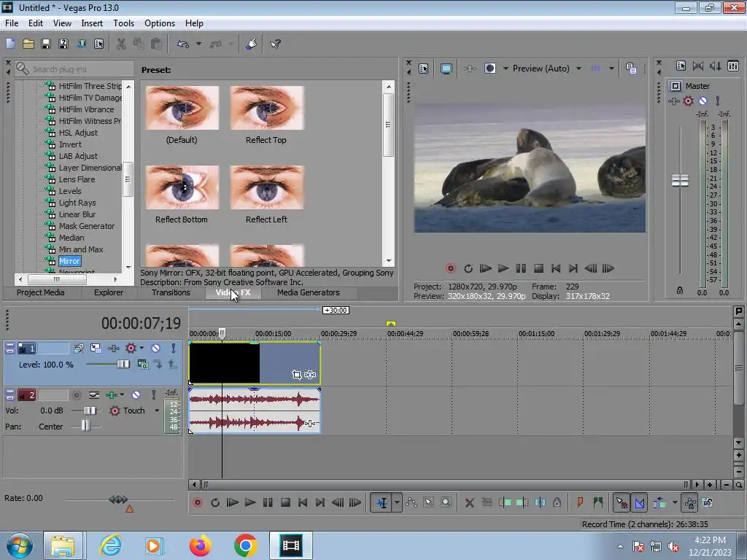
Task: Click the Save project toolbar icon
Action: [x=46, y=44]
